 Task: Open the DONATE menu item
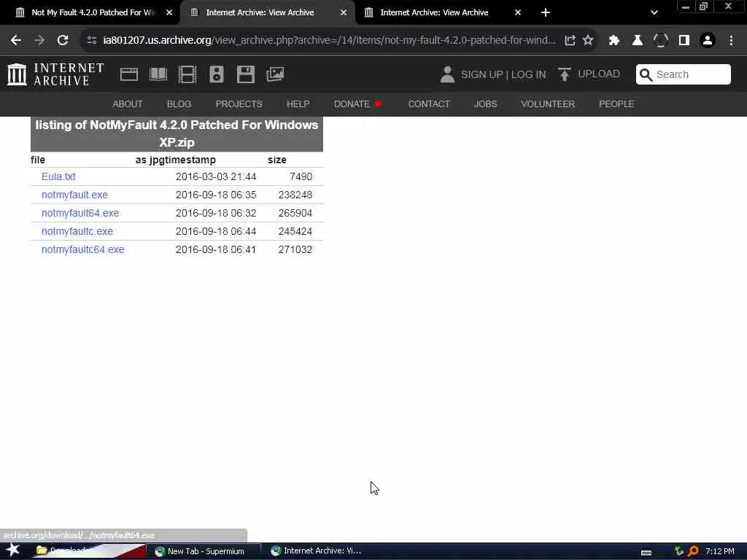click(x=357, y=104)
